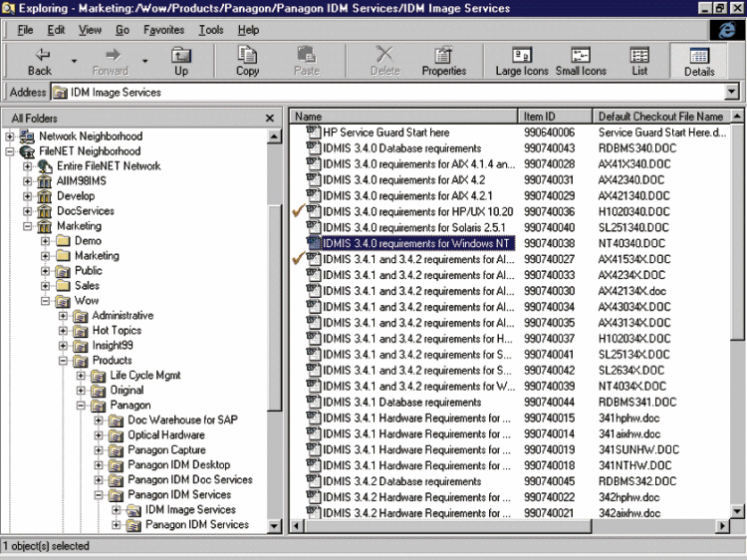Select the DocServices library icon

pyautogui.click(x=45, y=211)
